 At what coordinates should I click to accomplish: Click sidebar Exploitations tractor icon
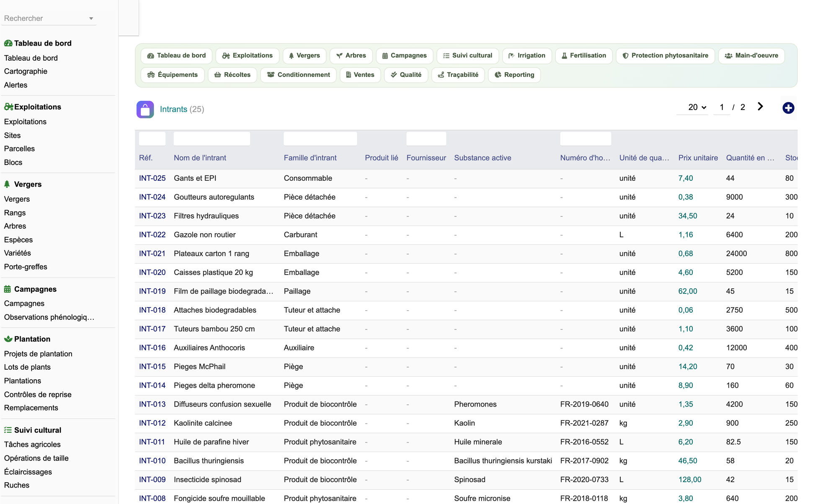(8, 107)
